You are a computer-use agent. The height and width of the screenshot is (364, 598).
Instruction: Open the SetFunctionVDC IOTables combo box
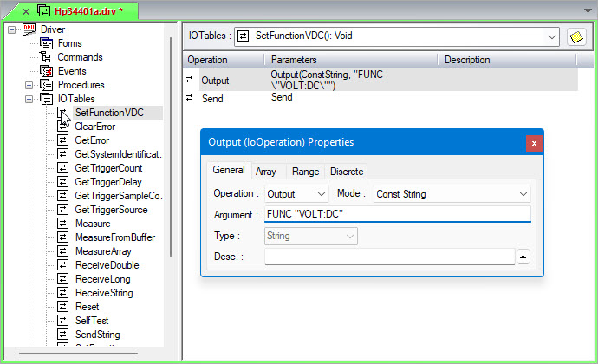coord(397,36)
